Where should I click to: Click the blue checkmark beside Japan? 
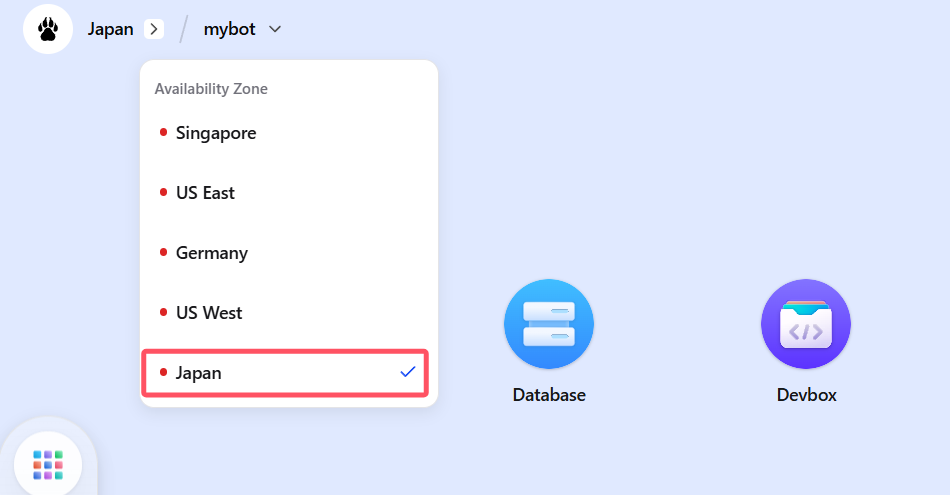(408, 372)
